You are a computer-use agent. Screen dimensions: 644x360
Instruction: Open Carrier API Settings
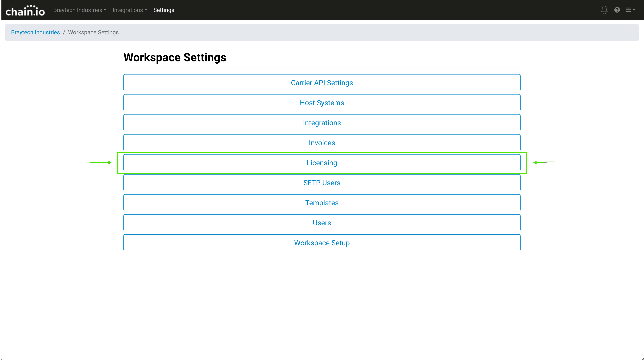[322, 83]
